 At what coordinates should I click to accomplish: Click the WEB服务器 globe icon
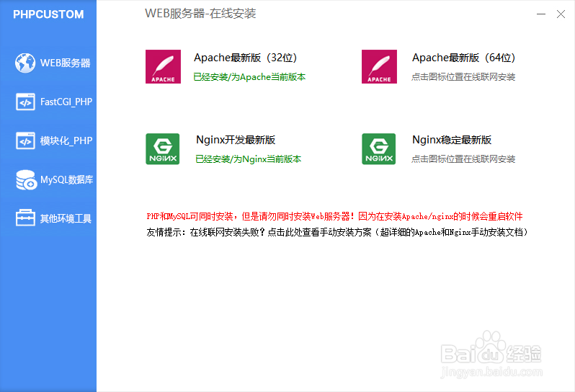click(x=25, y=63)
